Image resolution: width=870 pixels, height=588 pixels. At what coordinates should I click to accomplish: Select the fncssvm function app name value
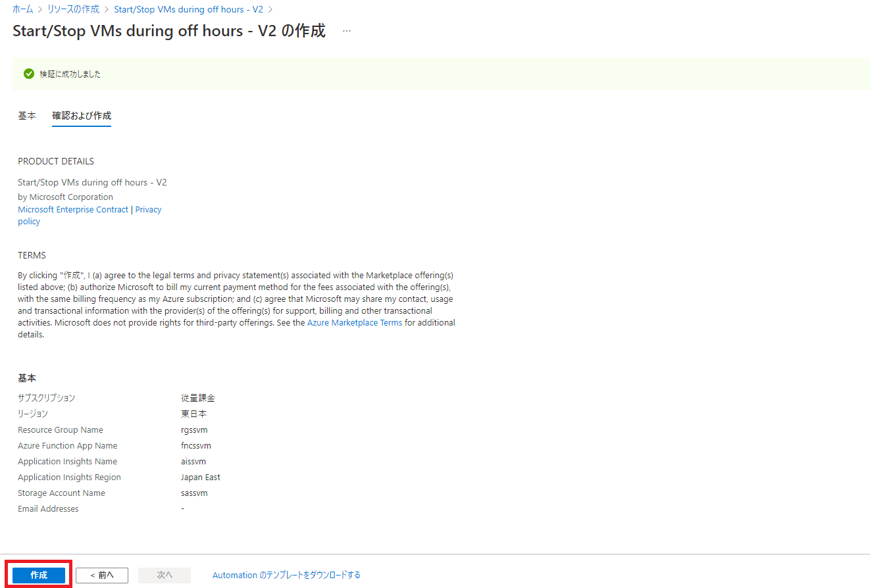[x=195, y=445]
